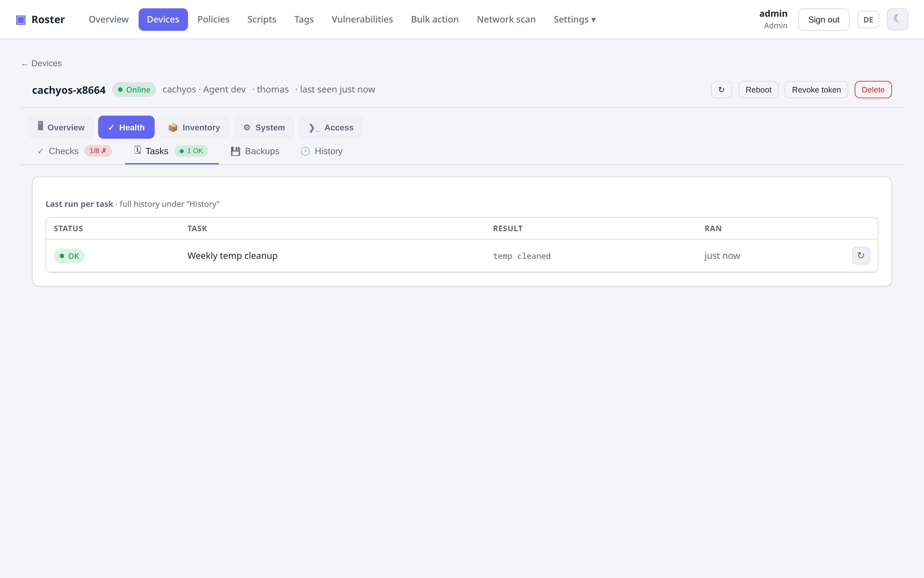Click the 1/8 failed checks badge
Screen dimensions: 924x578
[98, 151]
